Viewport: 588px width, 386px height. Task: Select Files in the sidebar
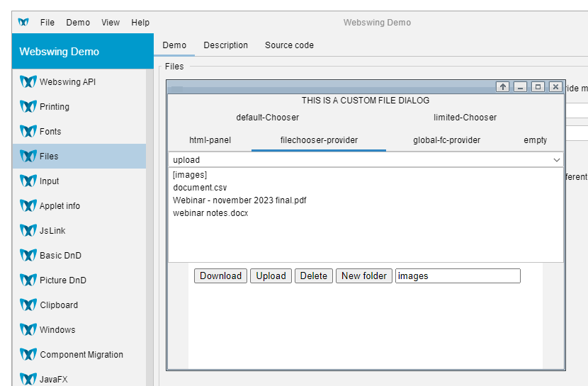click(x=79, y=156)
